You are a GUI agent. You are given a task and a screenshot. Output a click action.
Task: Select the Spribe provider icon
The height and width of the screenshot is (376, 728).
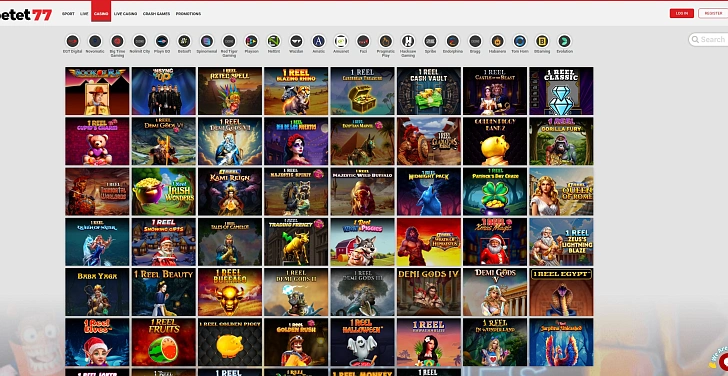coord(430,41)
